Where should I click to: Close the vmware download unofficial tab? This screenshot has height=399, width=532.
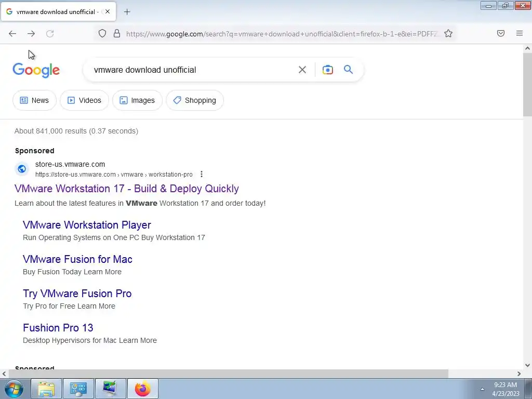pyautogui.click(x=108, y=11)
